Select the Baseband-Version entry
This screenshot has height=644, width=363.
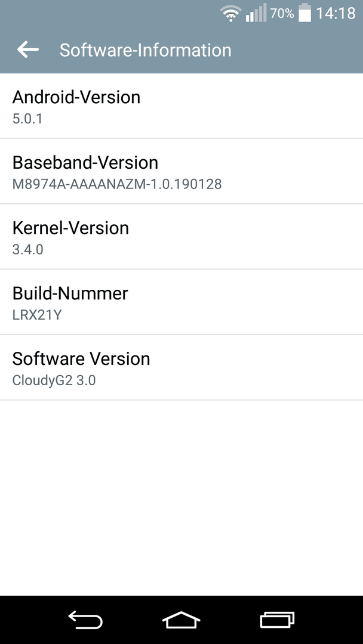181,172
